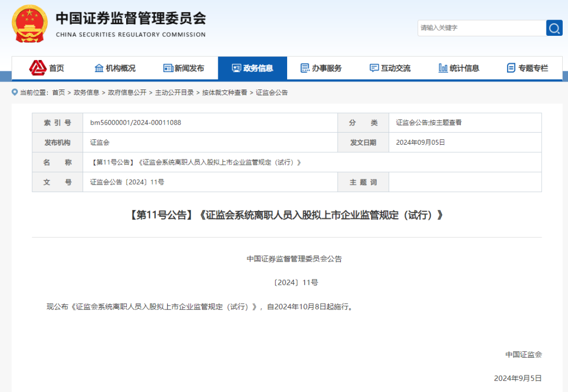
Task: Click the 政务信息 monitor icon
Action: 237,68
